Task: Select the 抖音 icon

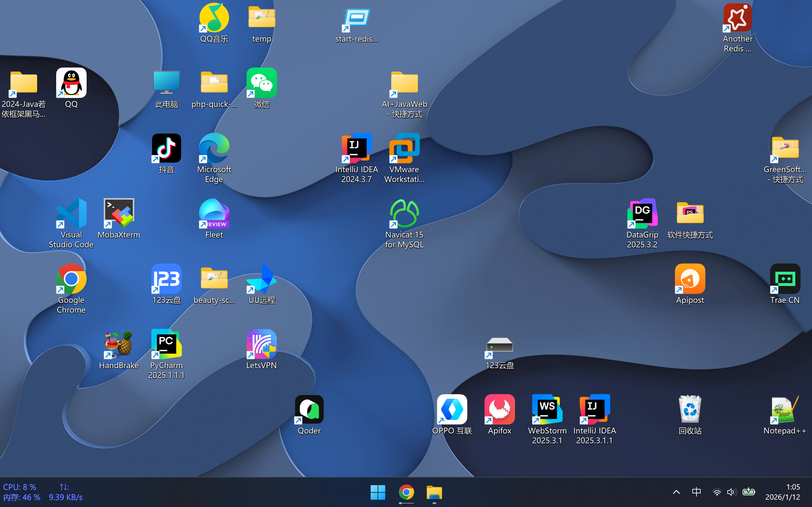Action: point(166,148)
